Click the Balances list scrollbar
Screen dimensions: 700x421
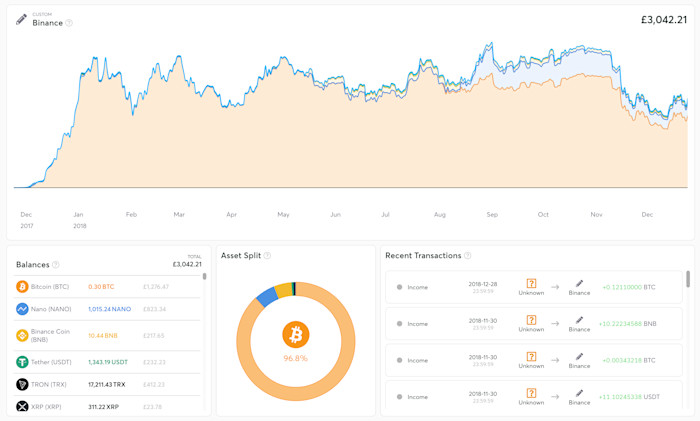click(x=204, y=276)
